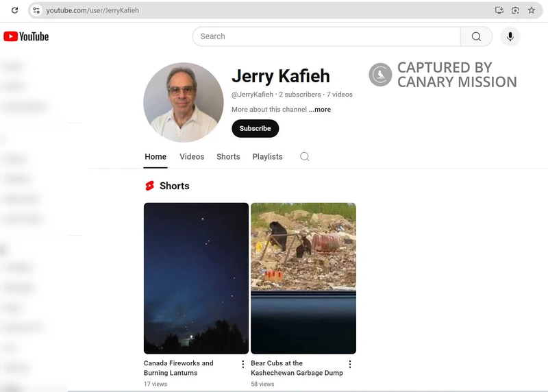Image resolution: width=548 pixels, height=392 pixels.
Task: Click the Jerry Kafieh channel name heading
Action: point(281,76)
